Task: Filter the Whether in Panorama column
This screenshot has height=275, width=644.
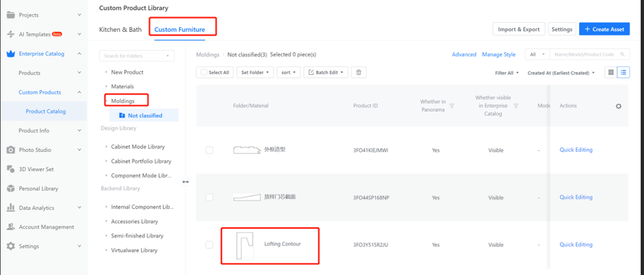Action: tap(452, 105)
